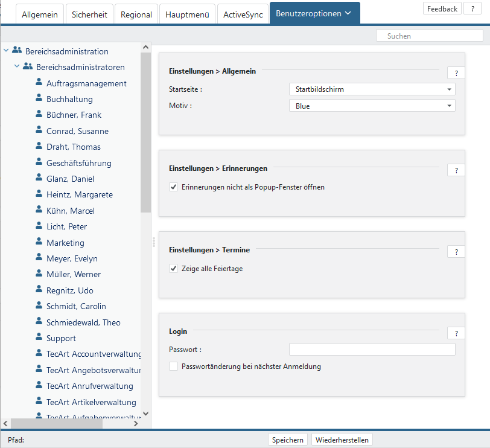
Task: Open the ActiveSync tab
Action: (x=243, y=14)
